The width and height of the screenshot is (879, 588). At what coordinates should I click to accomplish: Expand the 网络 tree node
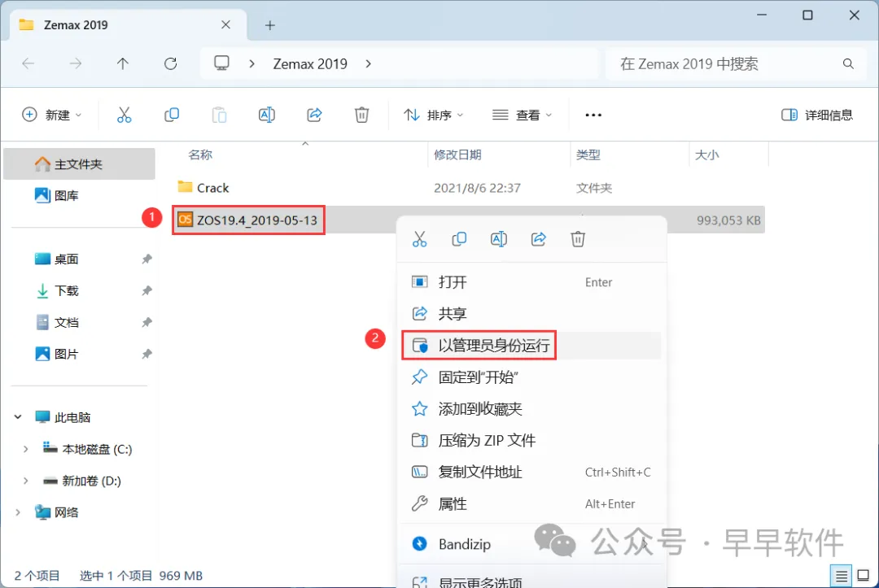[x=18, y=512]
